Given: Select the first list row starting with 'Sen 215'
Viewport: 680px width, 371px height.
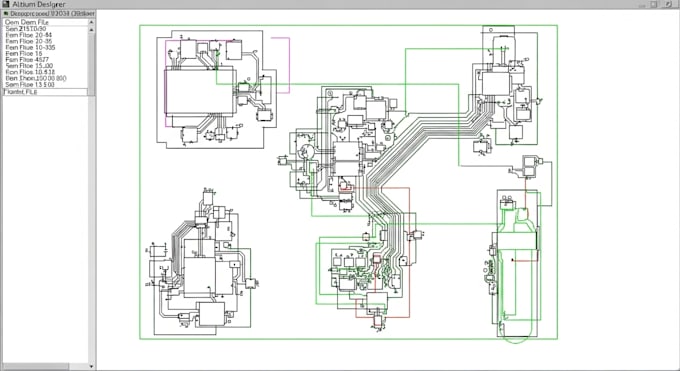Looking at the screenshot, I should [45, 29].
